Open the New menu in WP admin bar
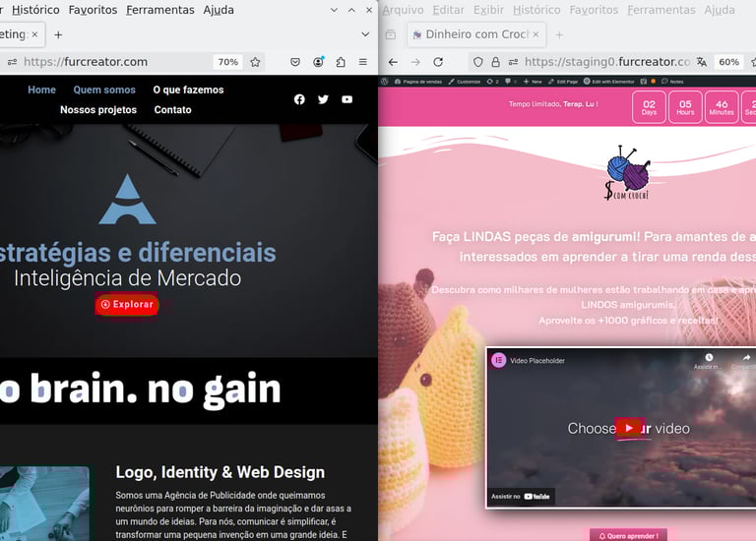 click(533, 82)
